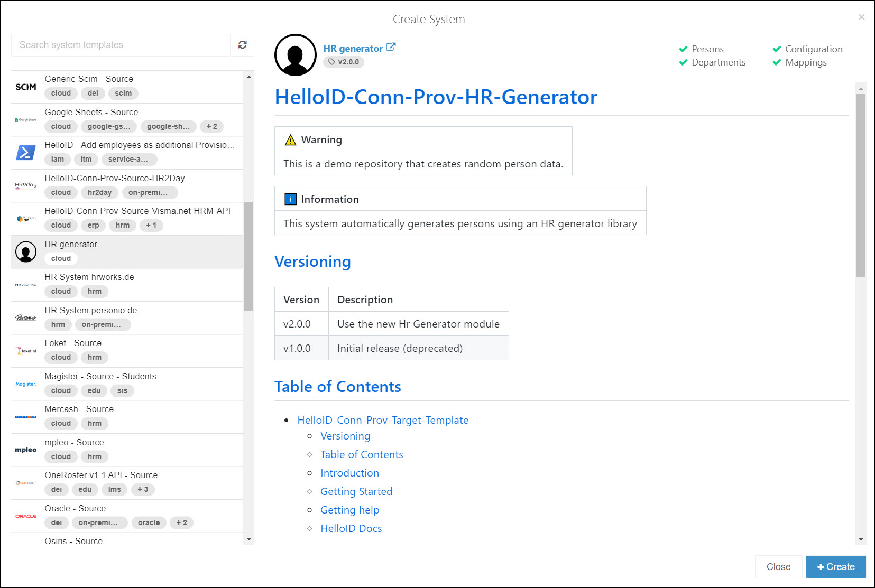Click the HR generator person avatar in list
This screenshot has width=875, height=588.
26,251
